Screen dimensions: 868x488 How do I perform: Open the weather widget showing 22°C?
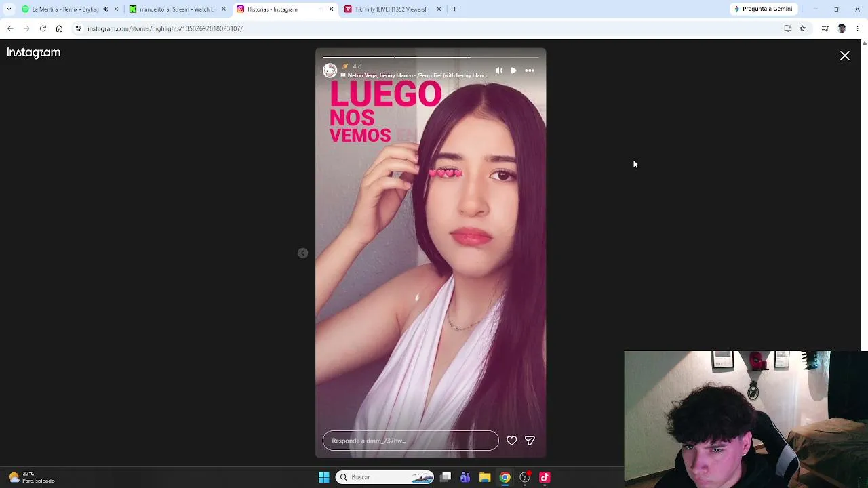[31, 477]
